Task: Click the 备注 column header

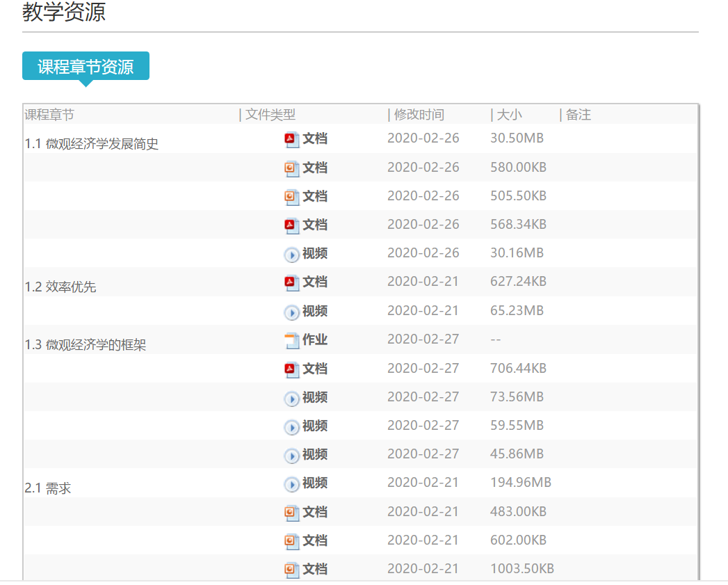Action: point(579,115)
